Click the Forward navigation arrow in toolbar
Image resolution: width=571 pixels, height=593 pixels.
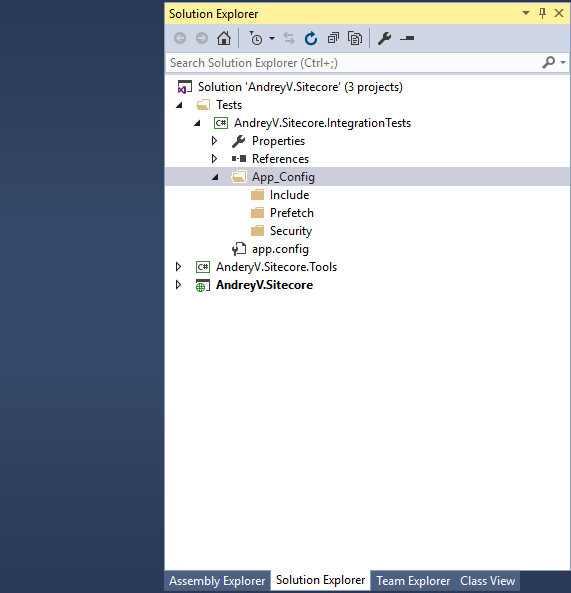202,38
